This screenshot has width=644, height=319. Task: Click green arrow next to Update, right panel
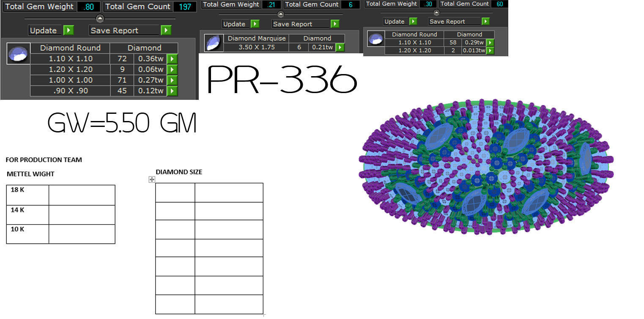413,21
